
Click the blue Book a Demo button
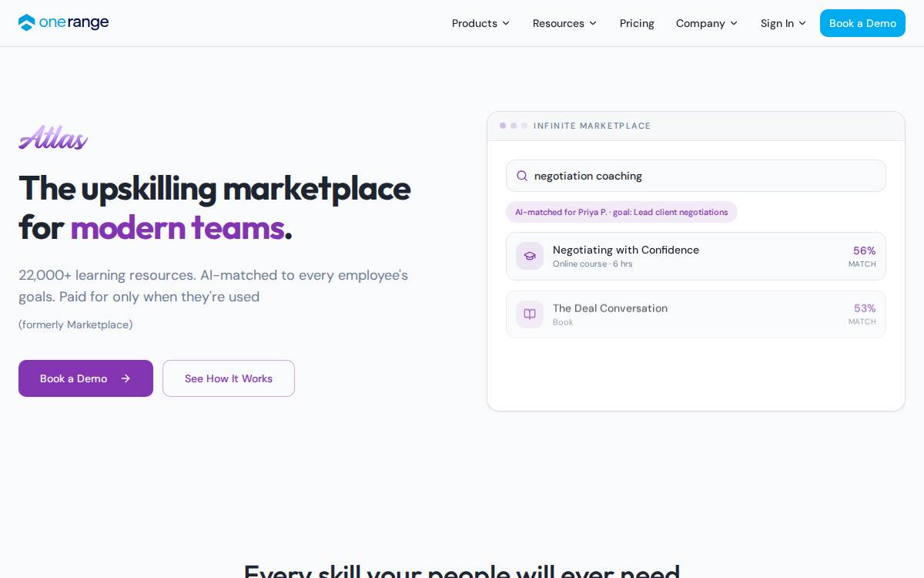[x=862, y=23]
